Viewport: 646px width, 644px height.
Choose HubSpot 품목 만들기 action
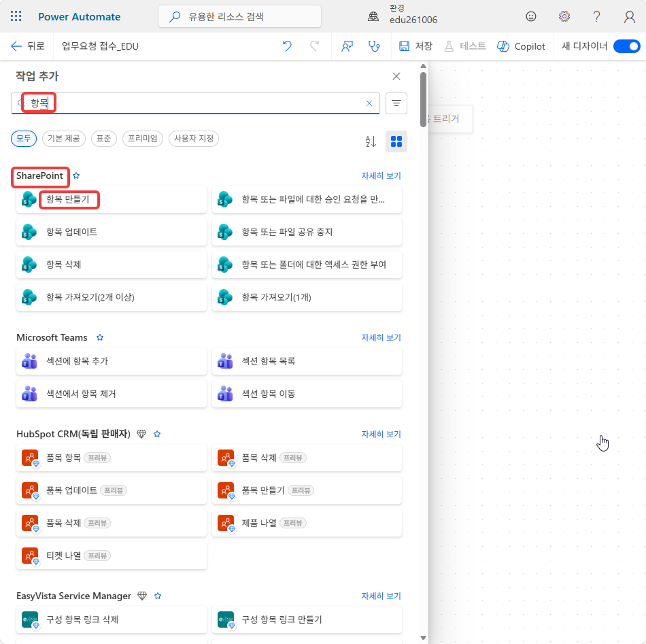tap(307, 490)
